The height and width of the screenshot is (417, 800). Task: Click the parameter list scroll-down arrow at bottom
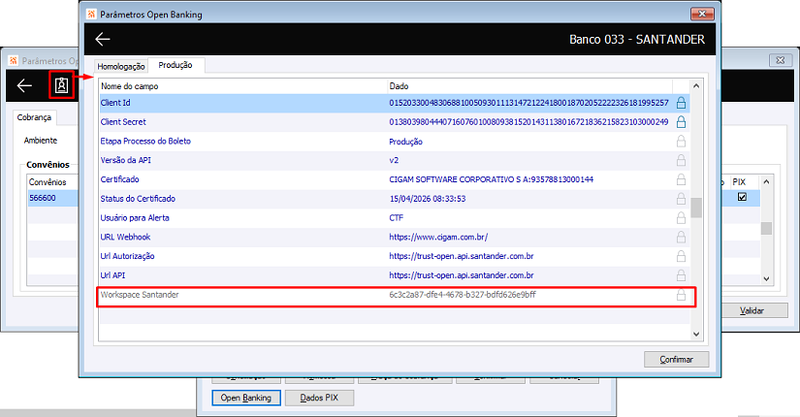pos(696,334)
